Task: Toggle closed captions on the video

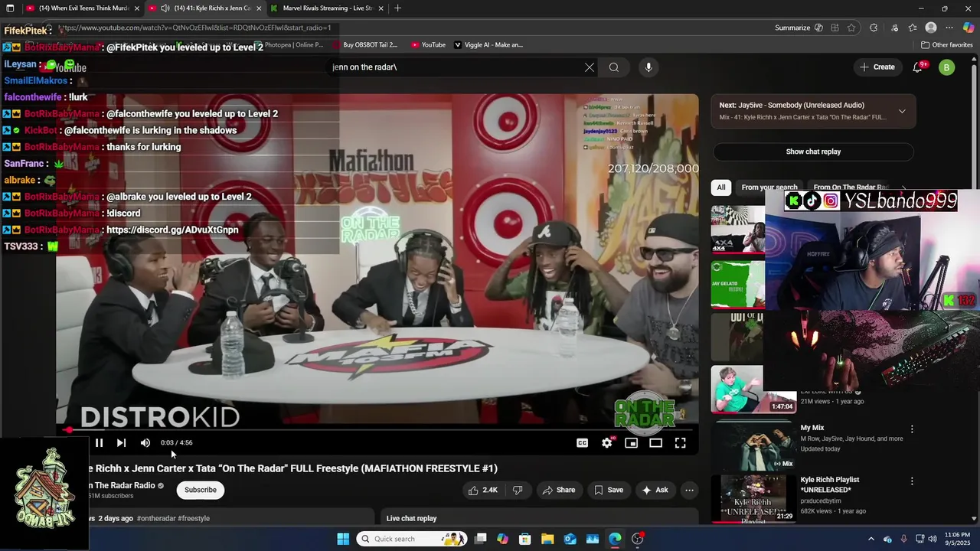Action: (582, 442)
